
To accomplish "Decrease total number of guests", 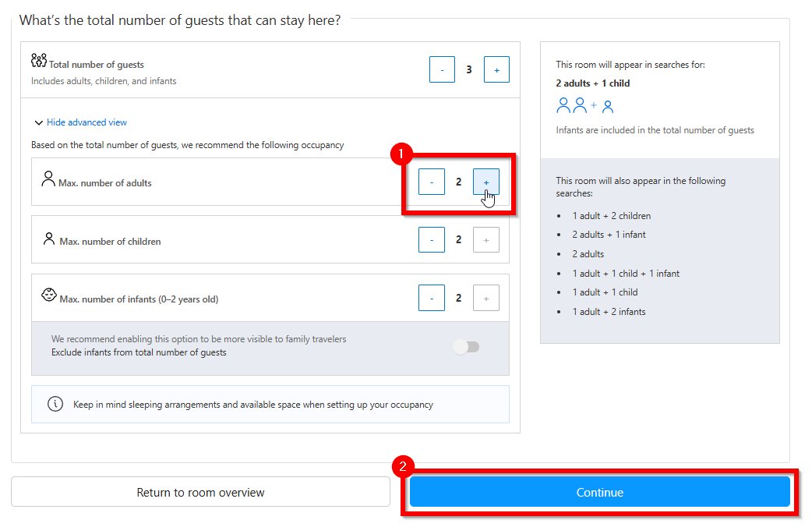I will click(442, 69).
